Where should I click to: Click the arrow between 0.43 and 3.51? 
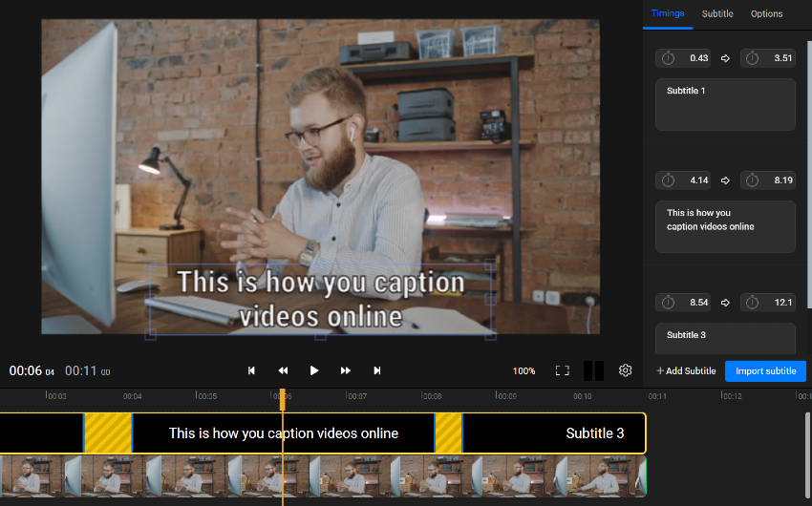725,58
